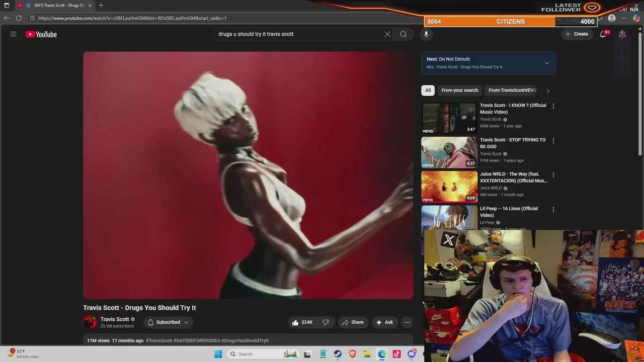Viewport: 644px width, 362px height.
Task: Click the #TravisScott hashtag
Action: coord(159,340)
